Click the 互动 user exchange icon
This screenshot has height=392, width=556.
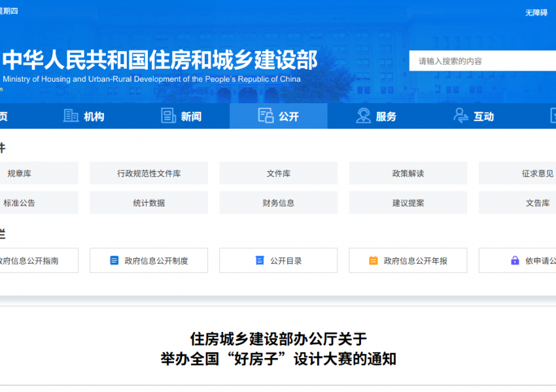(460, 116)
